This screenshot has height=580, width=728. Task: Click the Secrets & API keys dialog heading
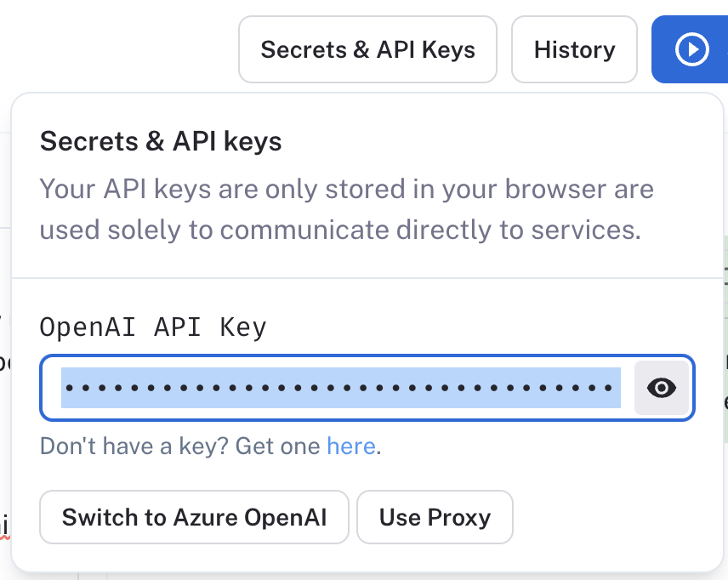click(x=161, y=141)
